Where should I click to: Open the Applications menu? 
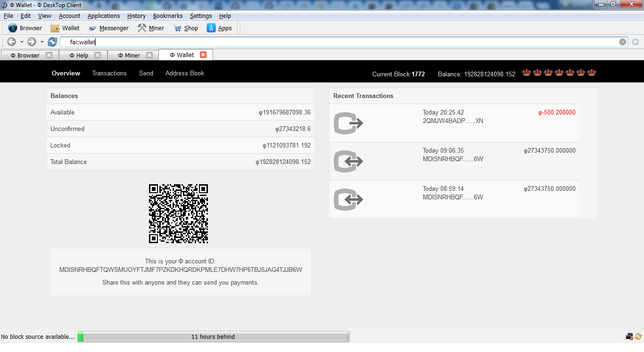[104, 16]
